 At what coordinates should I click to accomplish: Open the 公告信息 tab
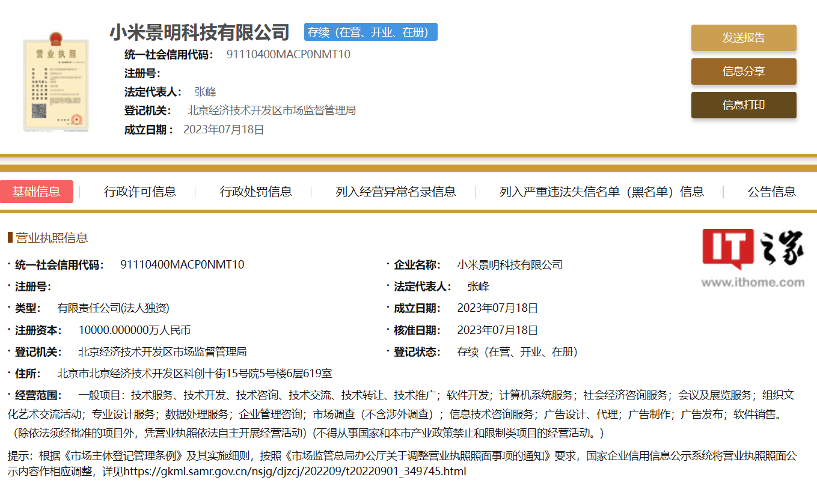[x=771, y=192]
